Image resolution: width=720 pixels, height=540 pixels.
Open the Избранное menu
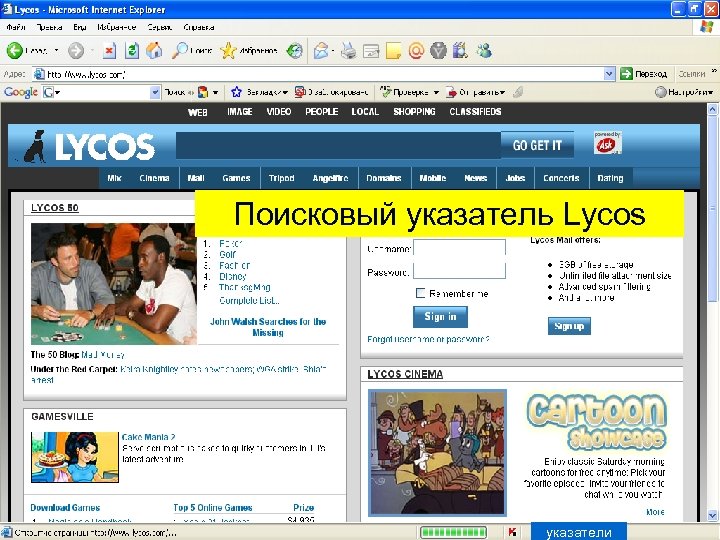(117, 27)
